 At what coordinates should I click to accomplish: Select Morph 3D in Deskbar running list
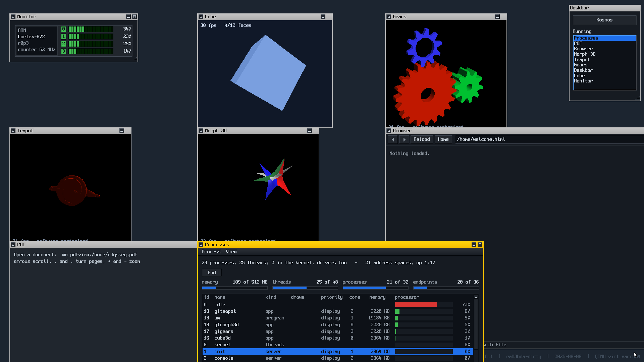(604, 54)
